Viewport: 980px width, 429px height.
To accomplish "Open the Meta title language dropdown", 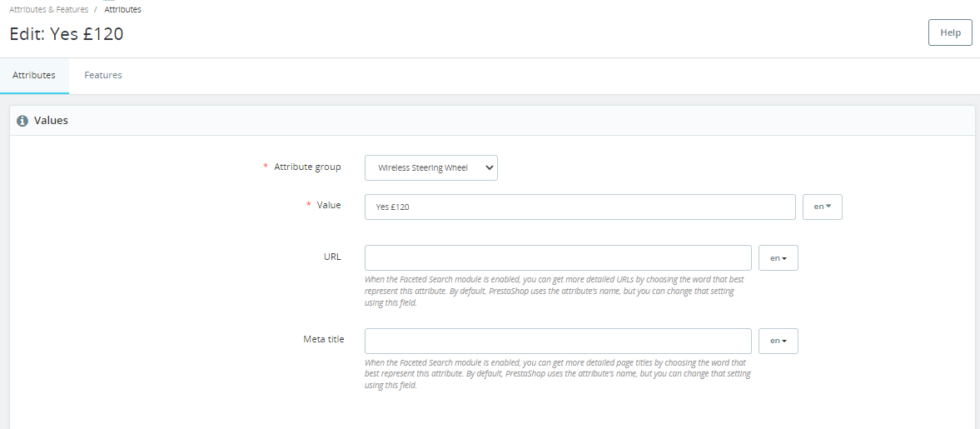I will click(779, 341).
